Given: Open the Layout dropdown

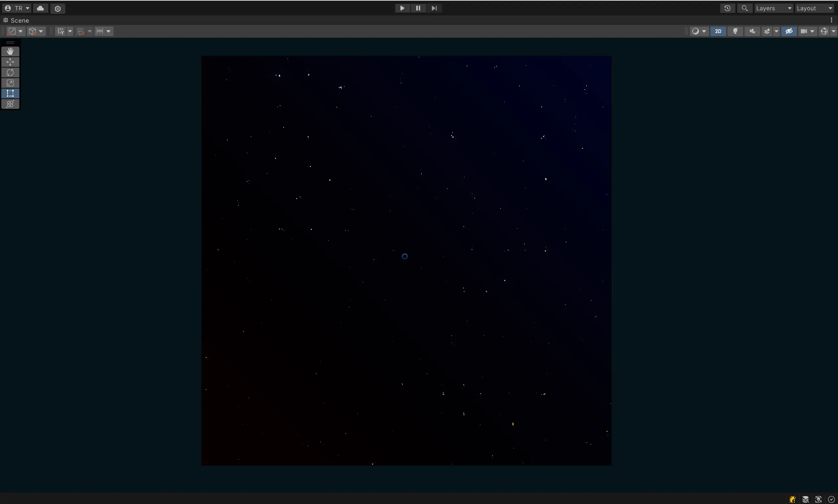Looking at the screenshot, I should (815, 8).
